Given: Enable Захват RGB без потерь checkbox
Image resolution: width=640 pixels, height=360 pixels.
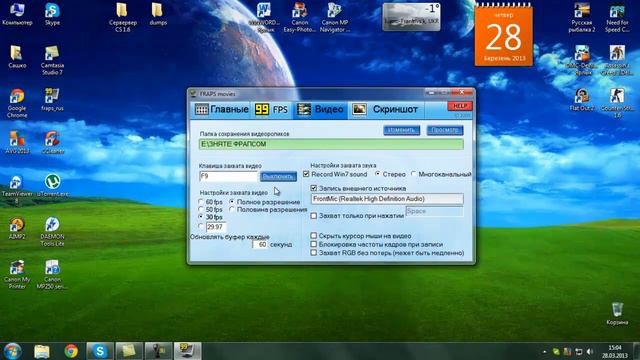Looking at the screenshot, I should pyautogui.click(x=313, y=253).
